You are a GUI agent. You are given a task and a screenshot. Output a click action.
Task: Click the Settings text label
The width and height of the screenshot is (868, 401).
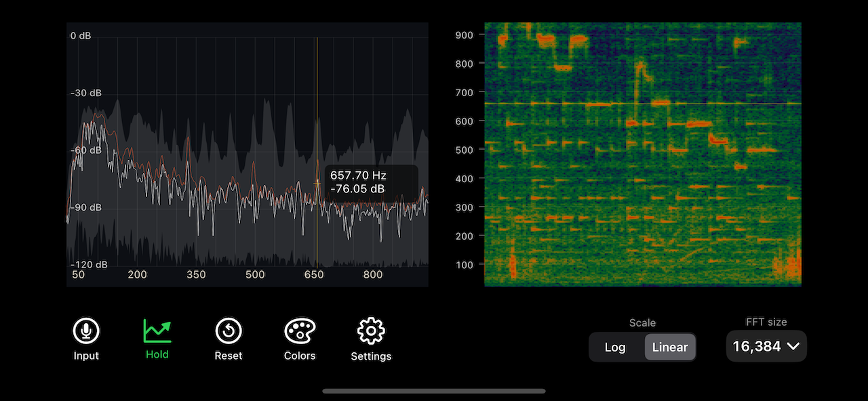pyautogui.click(x=371, y=356)
